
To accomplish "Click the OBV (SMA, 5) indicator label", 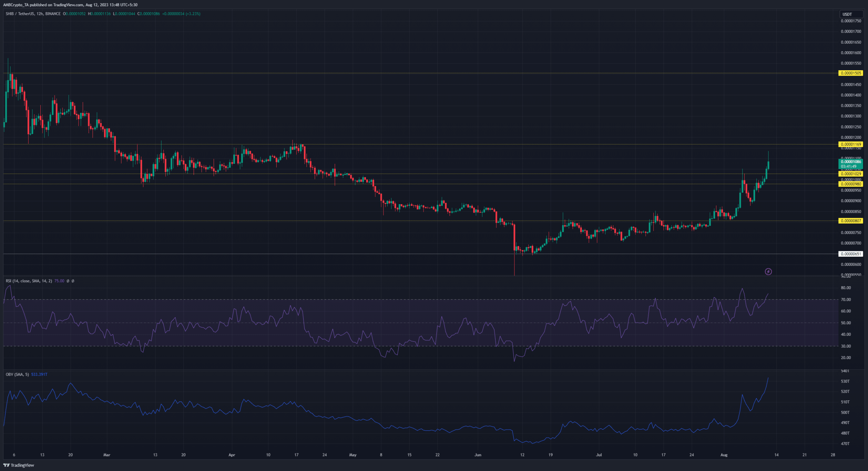I will coord(17,375).
